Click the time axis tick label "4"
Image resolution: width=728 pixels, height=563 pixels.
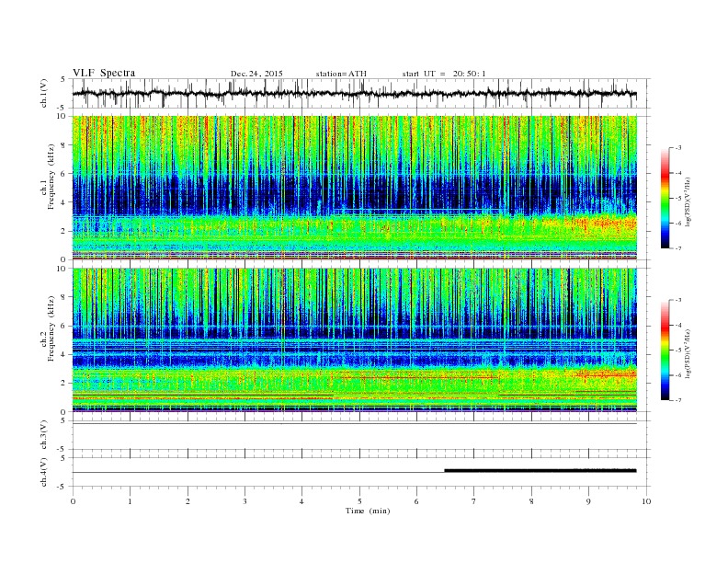301,501
